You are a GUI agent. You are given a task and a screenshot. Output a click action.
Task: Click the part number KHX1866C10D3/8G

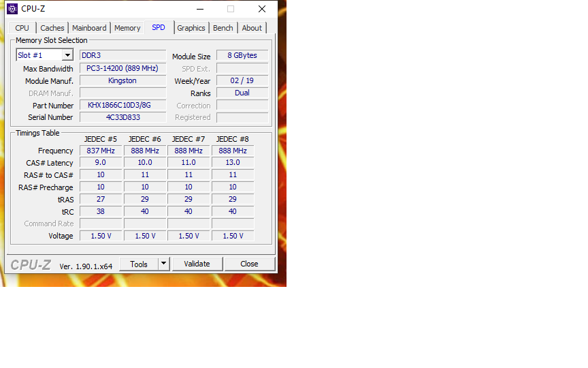(122, 105)
